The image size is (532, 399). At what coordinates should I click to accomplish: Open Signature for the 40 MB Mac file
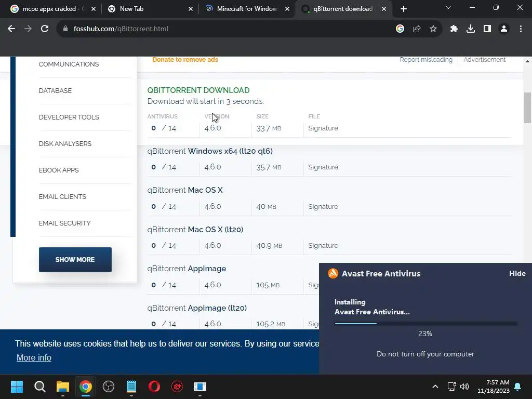(x=323, y=207)
